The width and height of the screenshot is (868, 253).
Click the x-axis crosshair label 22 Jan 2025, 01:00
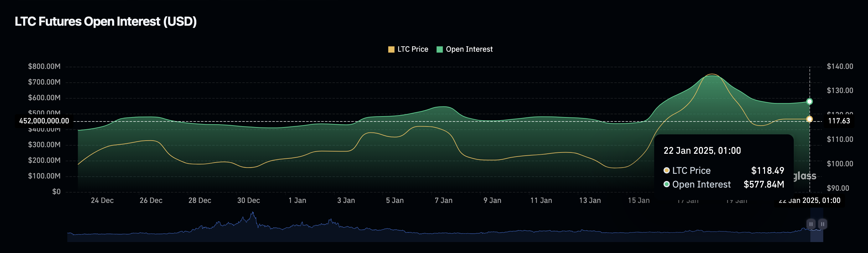(809, 200)
